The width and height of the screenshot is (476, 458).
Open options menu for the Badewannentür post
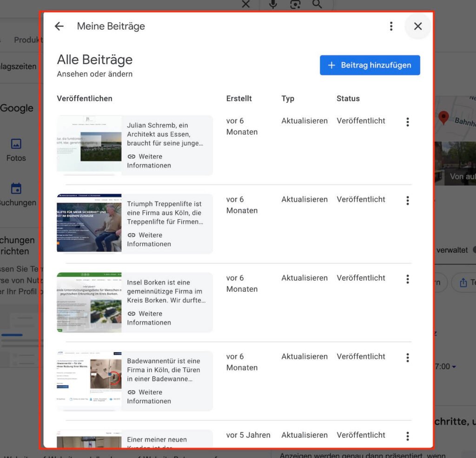[408, 358]
